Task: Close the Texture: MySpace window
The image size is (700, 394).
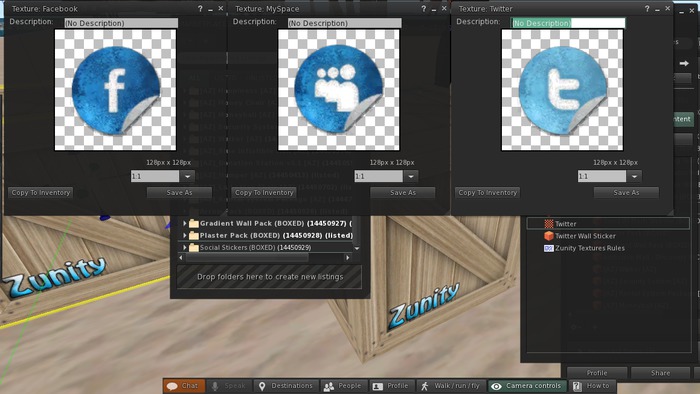Action: point(444,8)
